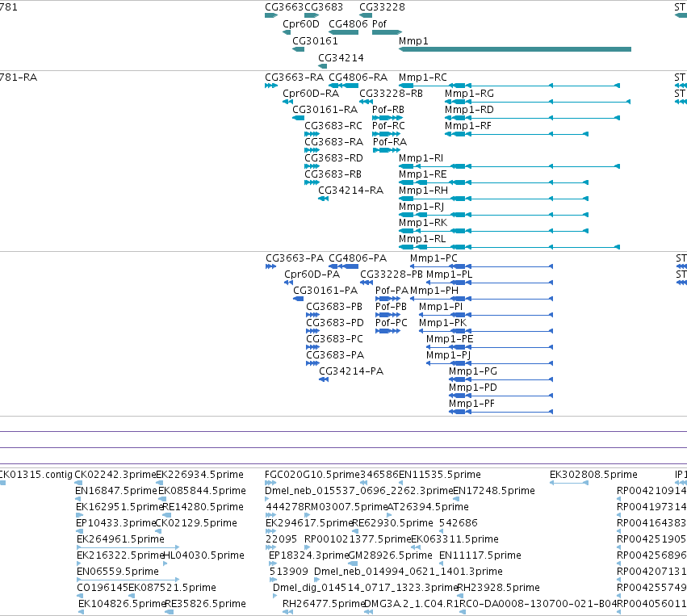Click transcript CG34214-RA
The height and width of the screenshot is (616, 687).
(324, 199)
